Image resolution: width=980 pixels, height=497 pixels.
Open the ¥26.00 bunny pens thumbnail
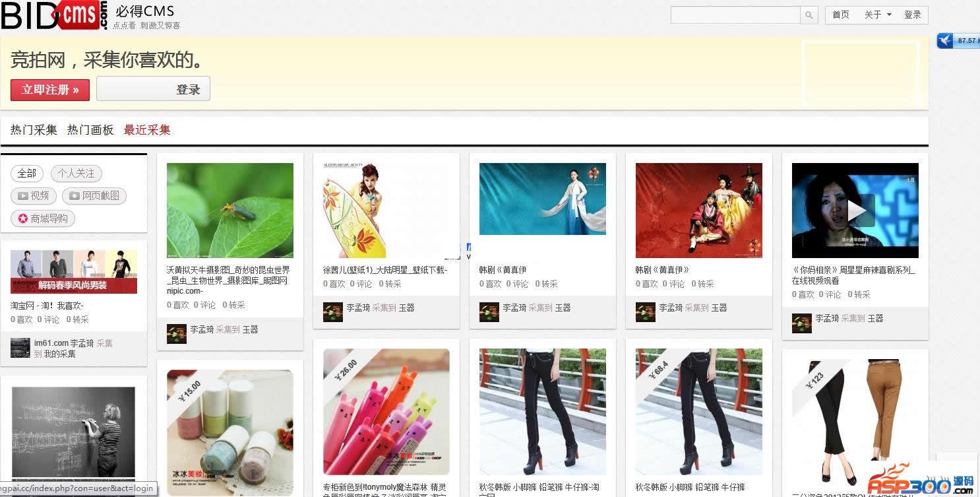coord(386,412)
